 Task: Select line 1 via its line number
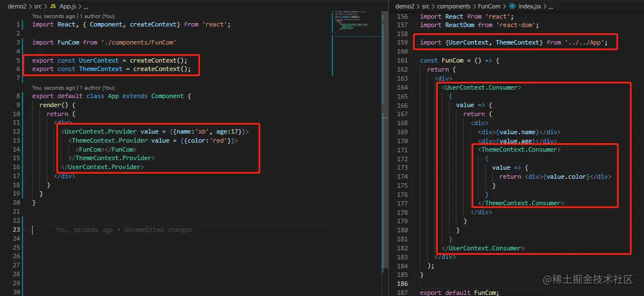pyautogui.click(x=17, y=24)
